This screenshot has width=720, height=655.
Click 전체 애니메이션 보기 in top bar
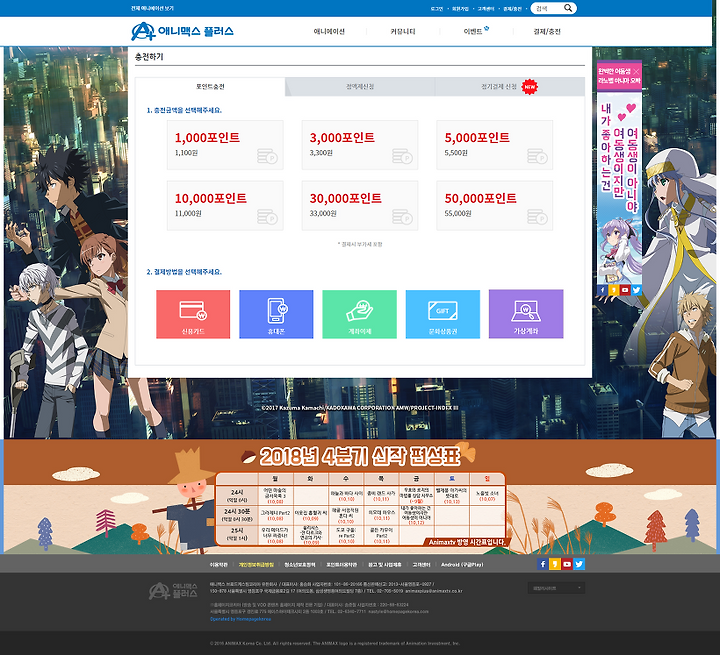[152, 8]
